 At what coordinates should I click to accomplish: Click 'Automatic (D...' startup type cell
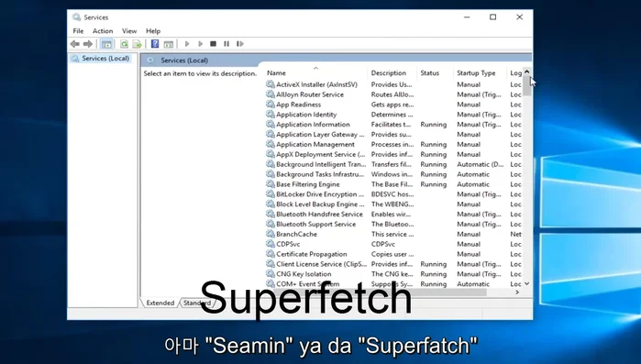(x=481, y=164)
